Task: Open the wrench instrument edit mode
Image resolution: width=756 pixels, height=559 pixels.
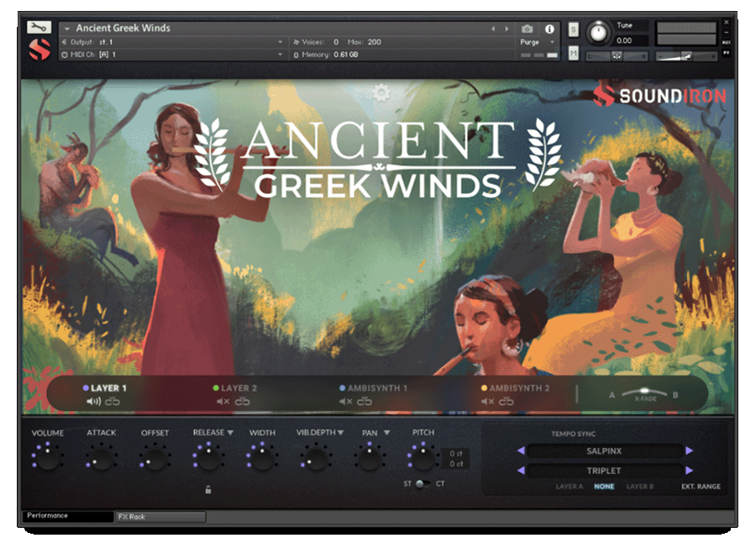Action: [39, 27]
